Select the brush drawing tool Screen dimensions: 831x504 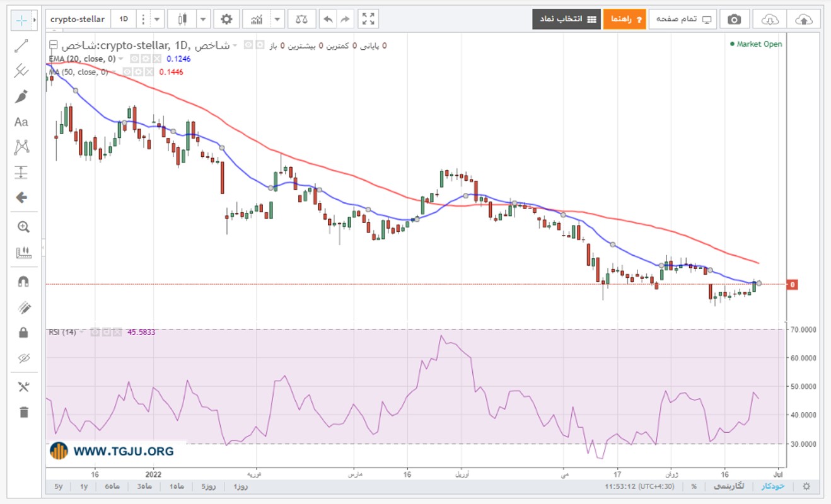point(21,96)
